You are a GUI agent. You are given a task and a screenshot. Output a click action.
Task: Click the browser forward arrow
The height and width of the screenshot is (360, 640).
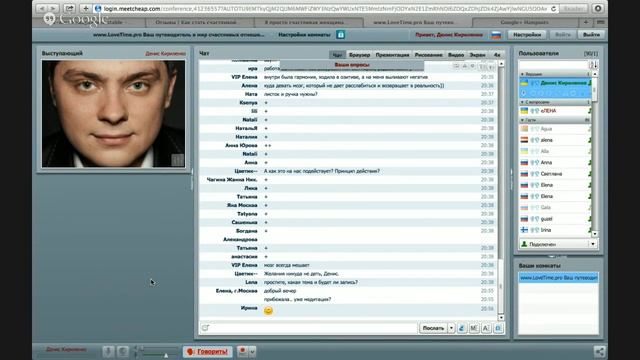pyautogui.click(x=53, y=9)
